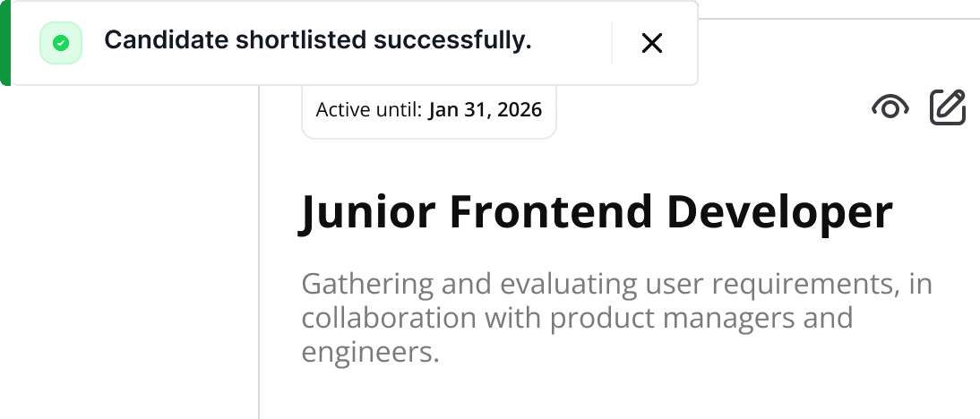This screenshot has height=419, width=980.
Task: Click the word "engineers." in the description
Action: (370, 352)
